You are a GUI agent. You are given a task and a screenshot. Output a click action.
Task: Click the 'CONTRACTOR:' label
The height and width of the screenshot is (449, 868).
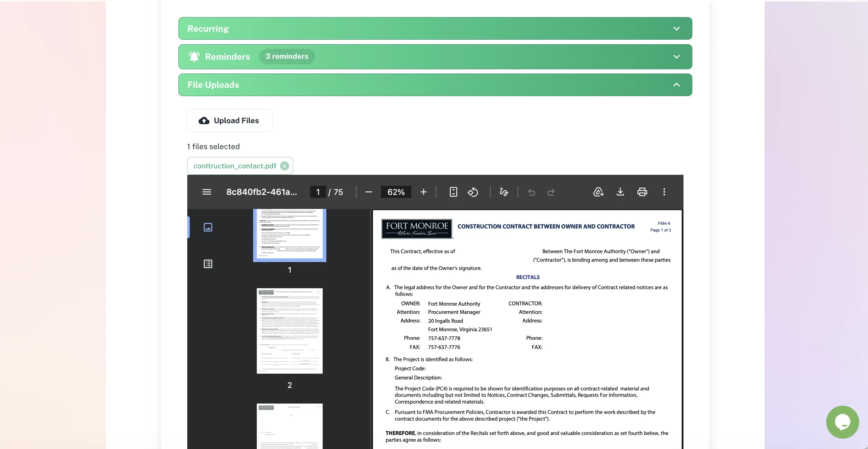[525, 304]
